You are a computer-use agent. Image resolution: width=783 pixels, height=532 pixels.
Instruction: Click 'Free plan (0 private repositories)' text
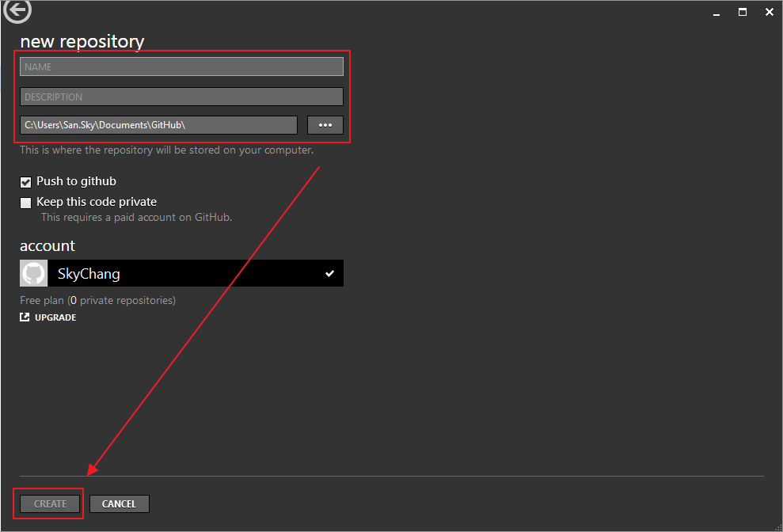pyautogui.click(x=98, y=300)
